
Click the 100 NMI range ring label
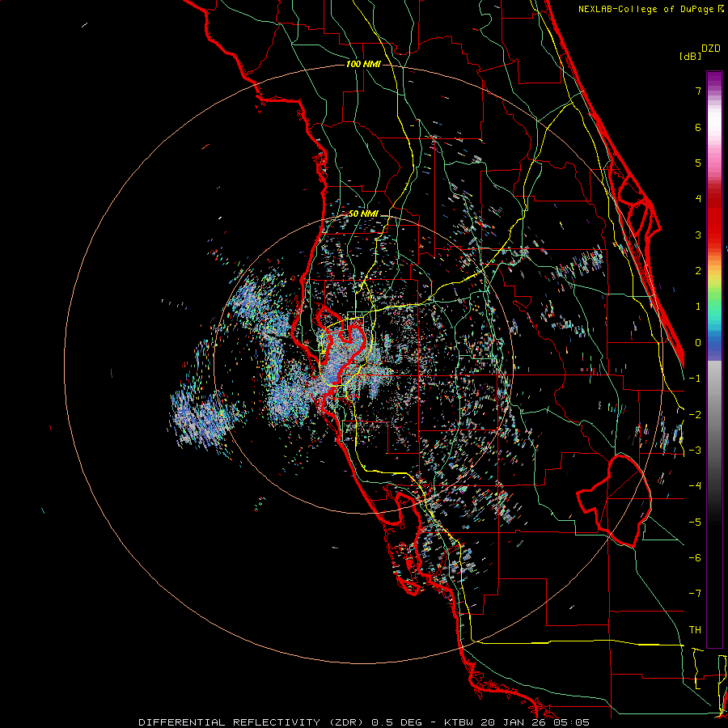click(363, 64)
